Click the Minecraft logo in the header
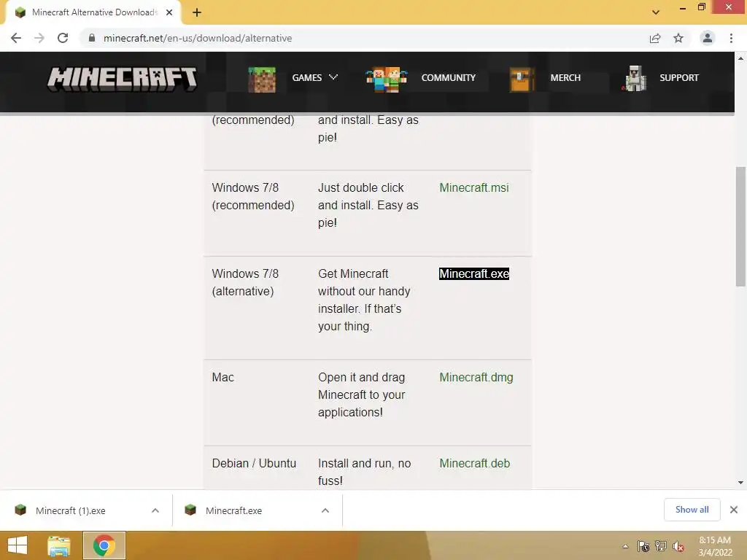Viewport: 747px width, 560px height. coord(122,79)
